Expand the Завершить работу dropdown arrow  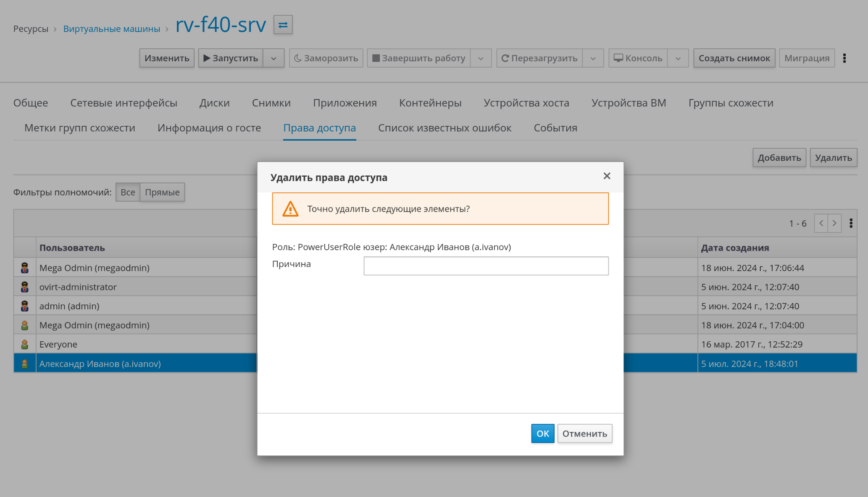click(481, 58)
